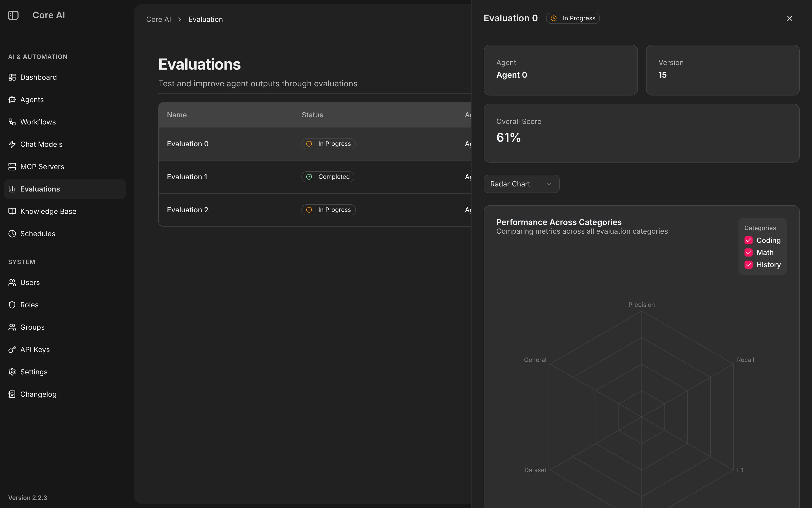Viewport: 812px width, 508px height.
Task: Click the Changelog icon in sidebar
Action: (12, 394)
